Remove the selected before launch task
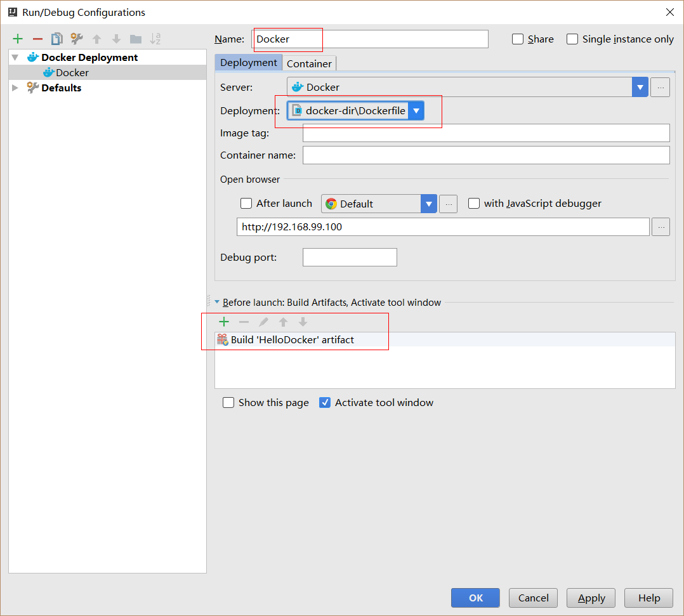Screen dimensions: 684x616 244,322
